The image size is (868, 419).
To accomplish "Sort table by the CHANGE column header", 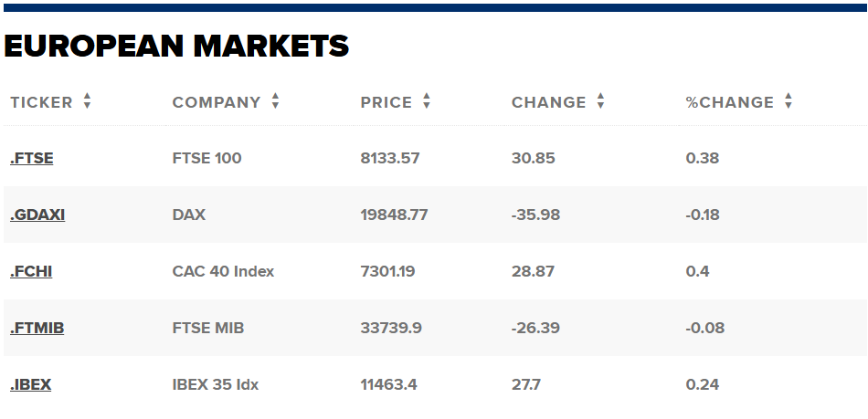I will pyautogui.click(x=548, y=102).
